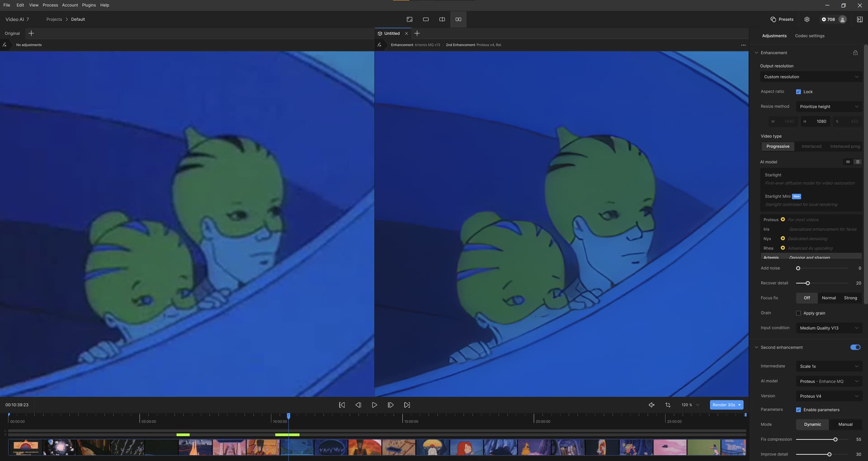
Task: Step back one frame
Action: [358, 405]
